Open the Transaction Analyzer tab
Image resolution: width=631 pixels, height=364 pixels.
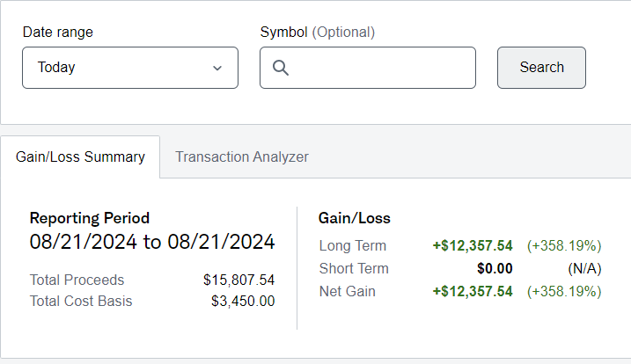click(242, 157)
